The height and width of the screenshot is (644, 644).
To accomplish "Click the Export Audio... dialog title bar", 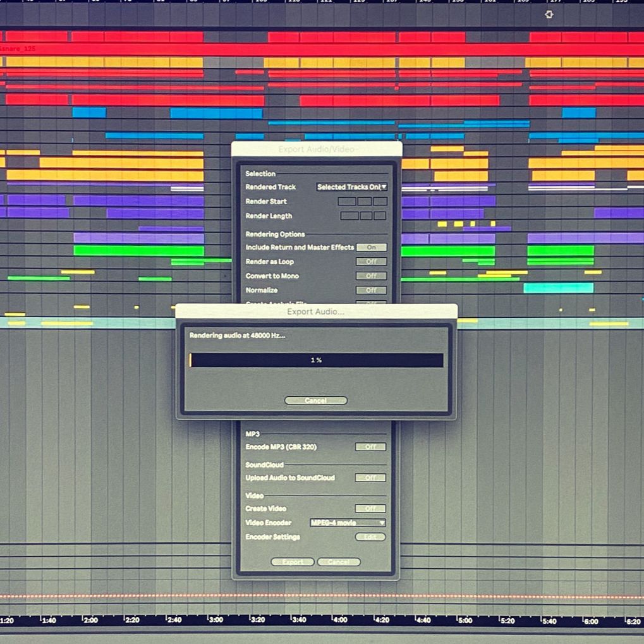I will pyautogui.click(x=316, y=312).
